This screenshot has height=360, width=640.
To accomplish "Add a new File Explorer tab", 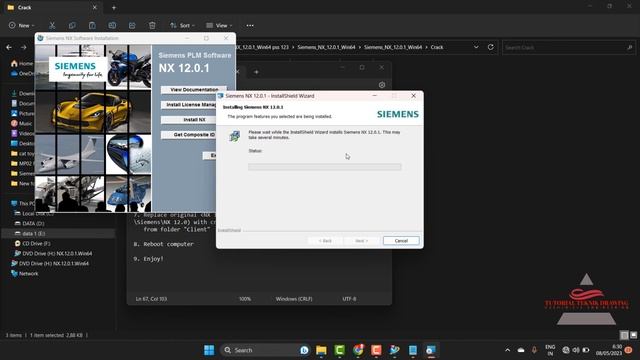I will click(114, 7).
